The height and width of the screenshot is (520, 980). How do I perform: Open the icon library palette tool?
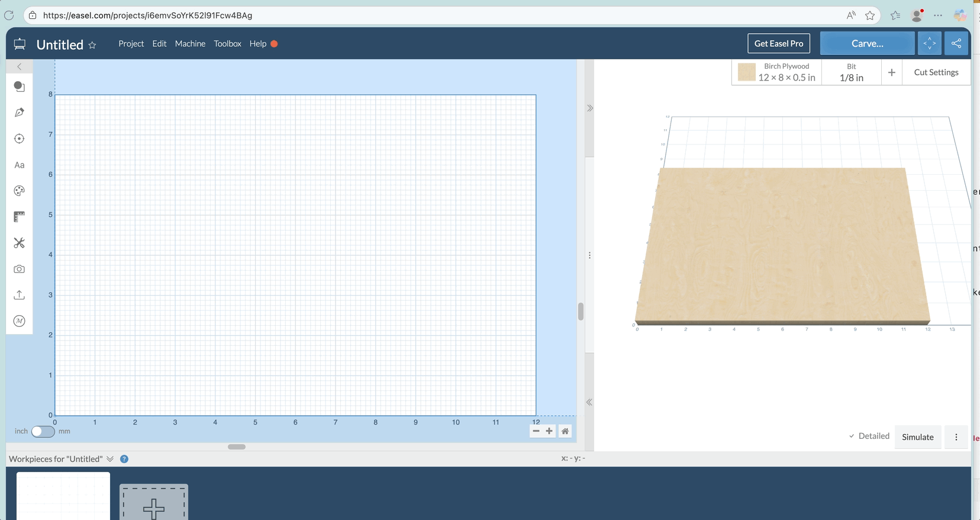pos(19,191)
